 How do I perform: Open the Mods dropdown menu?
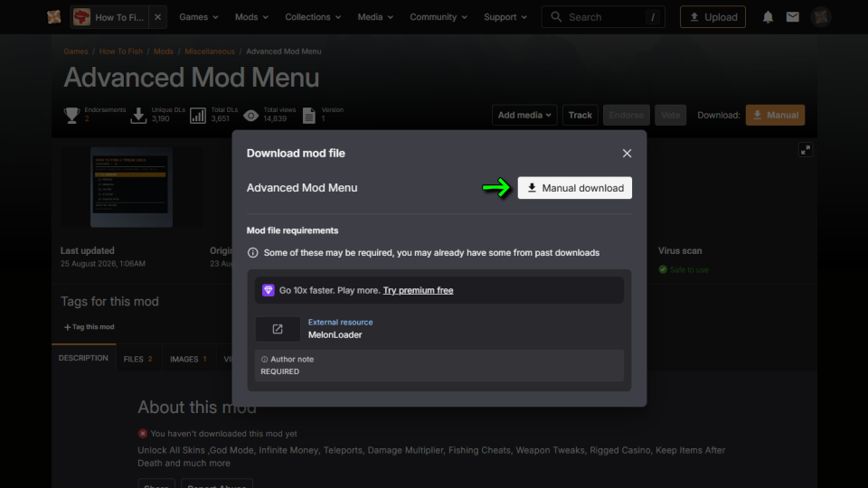(251, 17)
